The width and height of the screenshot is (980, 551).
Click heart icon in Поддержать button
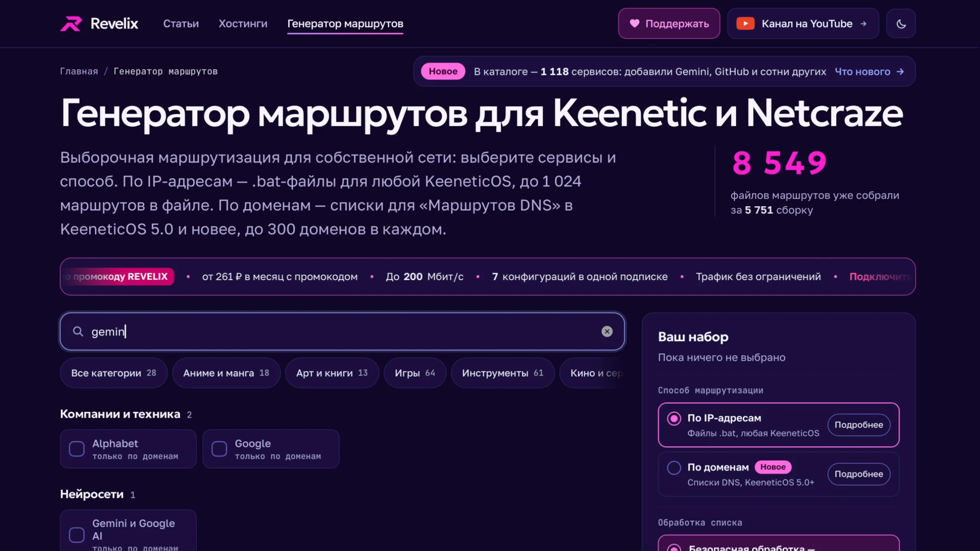click(634, 23)
